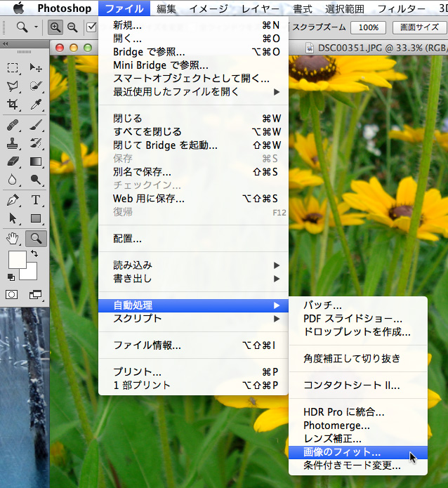Select the Move tool
Image resolution: width=448 pixels, height=488 pixels.
tap(36, 67)
